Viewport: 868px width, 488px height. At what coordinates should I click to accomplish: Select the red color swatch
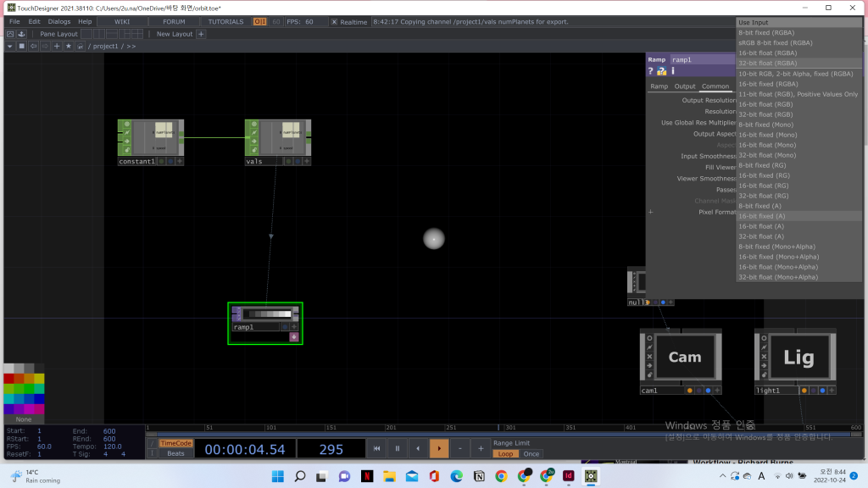click(x=8, y=379)
